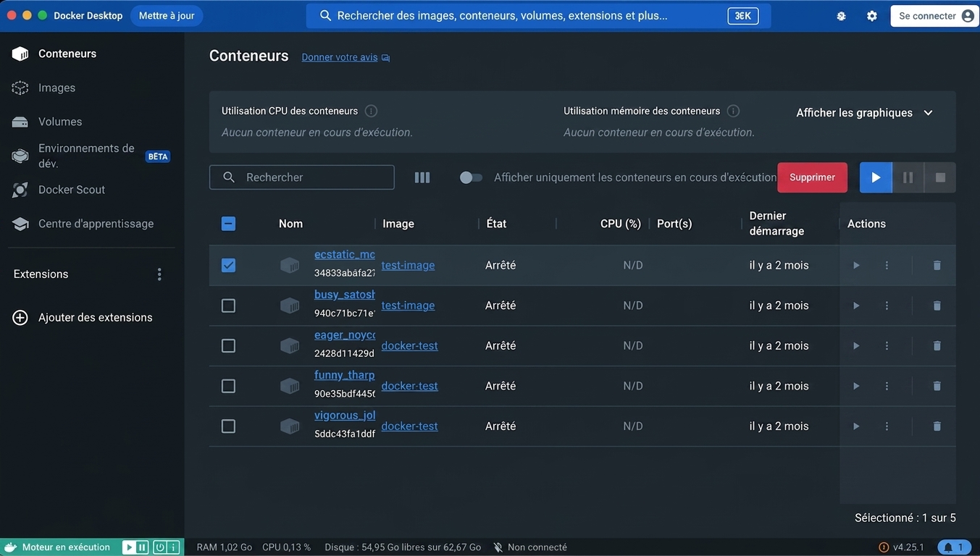Check the busy_satosh container checkbox
The image size is (980, 556).
(228, 306)
